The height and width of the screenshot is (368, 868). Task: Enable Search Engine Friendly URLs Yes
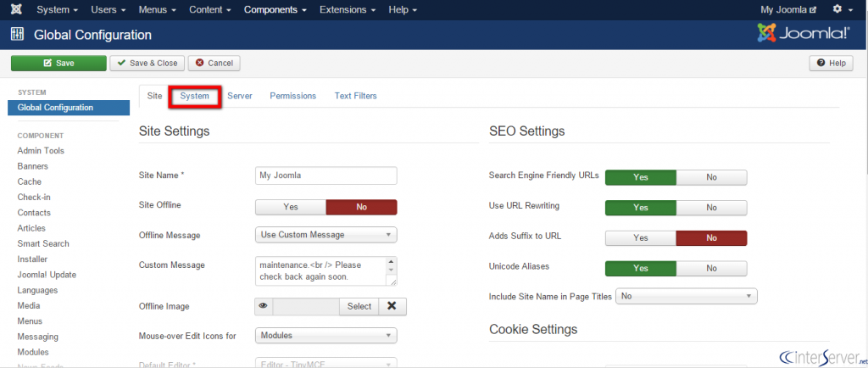(x=641, y=177)
